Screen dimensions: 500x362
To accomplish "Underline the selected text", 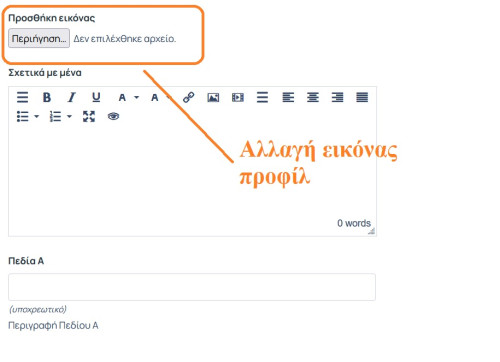I will 96,97.
